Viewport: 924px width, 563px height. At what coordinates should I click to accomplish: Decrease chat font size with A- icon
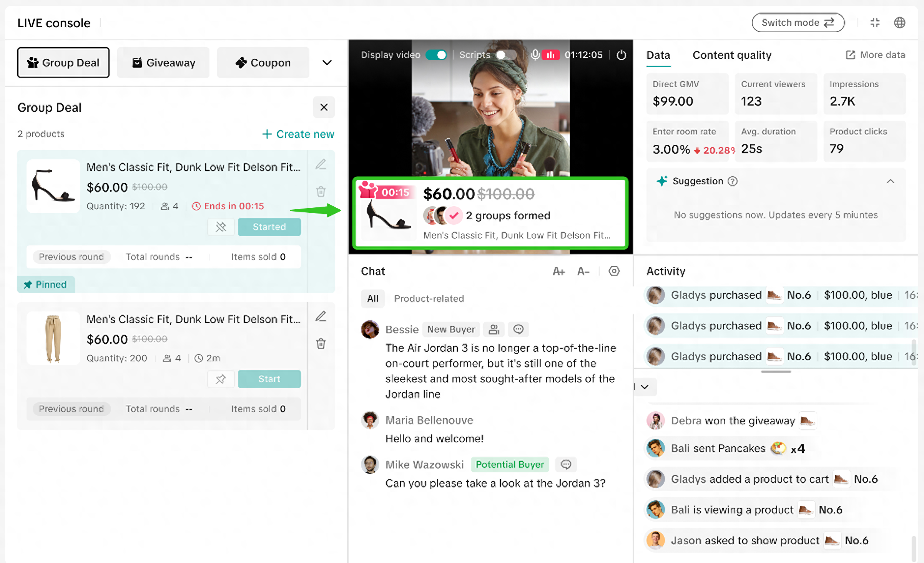583,272
